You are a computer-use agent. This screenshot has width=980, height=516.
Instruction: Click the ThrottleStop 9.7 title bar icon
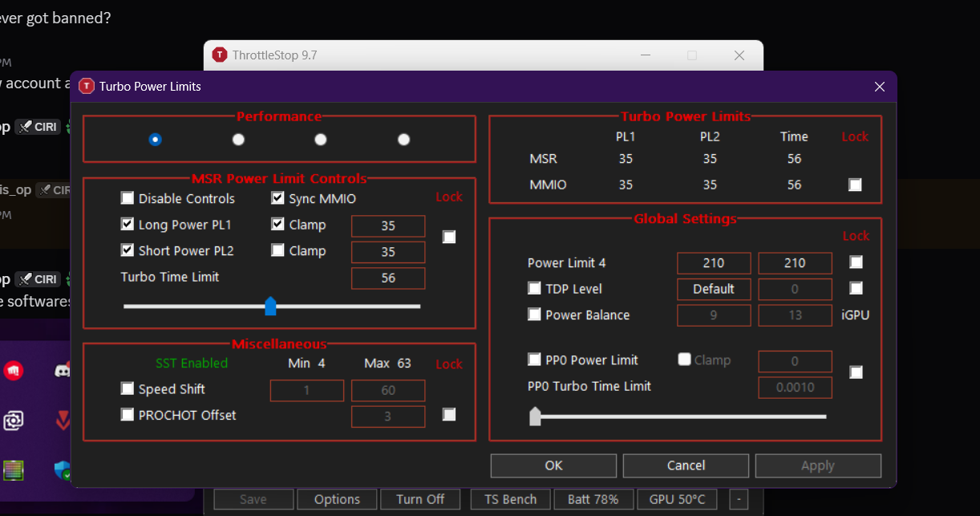(x=220, y=55)
